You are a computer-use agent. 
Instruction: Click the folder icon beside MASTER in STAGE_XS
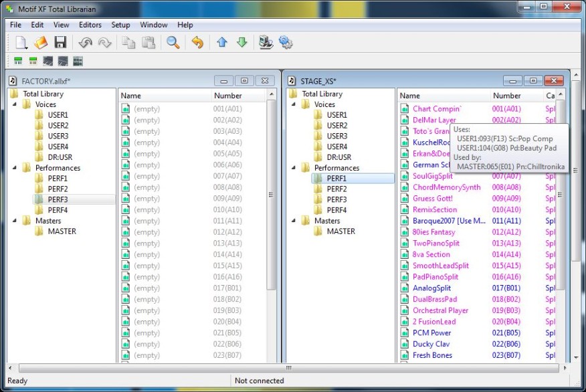pyautogui.click(x=318, y=231)
